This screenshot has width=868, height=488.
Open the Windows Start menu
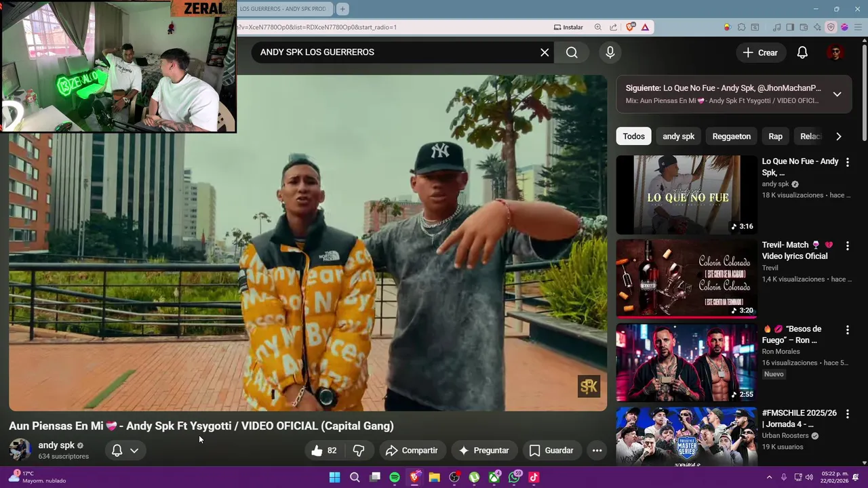click(334, 477)
